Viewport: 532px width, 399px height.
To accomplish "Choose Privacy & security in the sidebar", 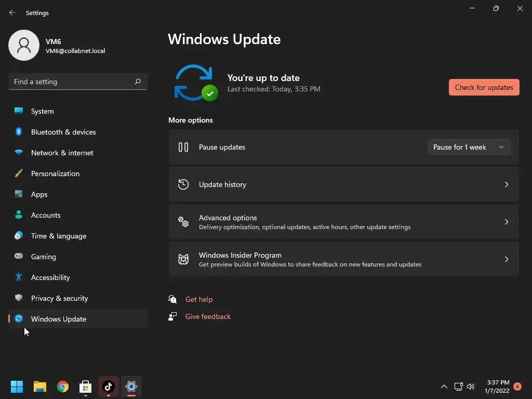I will click(78, 298).
